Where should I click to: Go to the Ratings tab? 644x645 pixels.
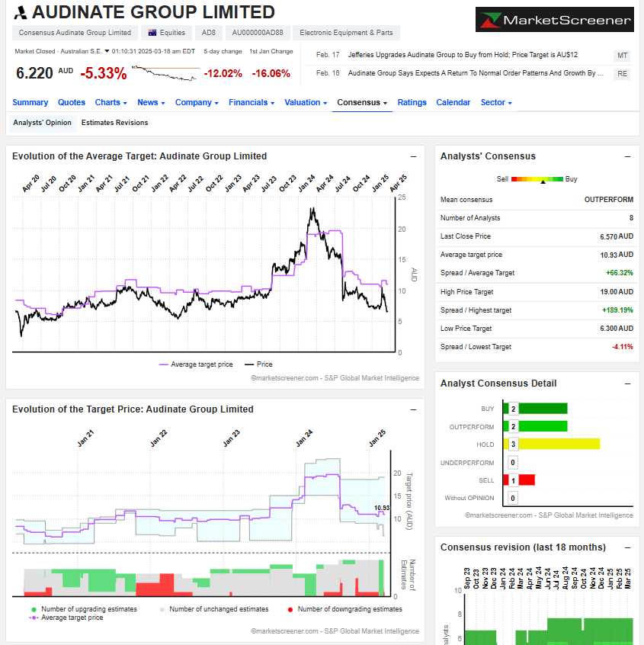pos(412,102)
